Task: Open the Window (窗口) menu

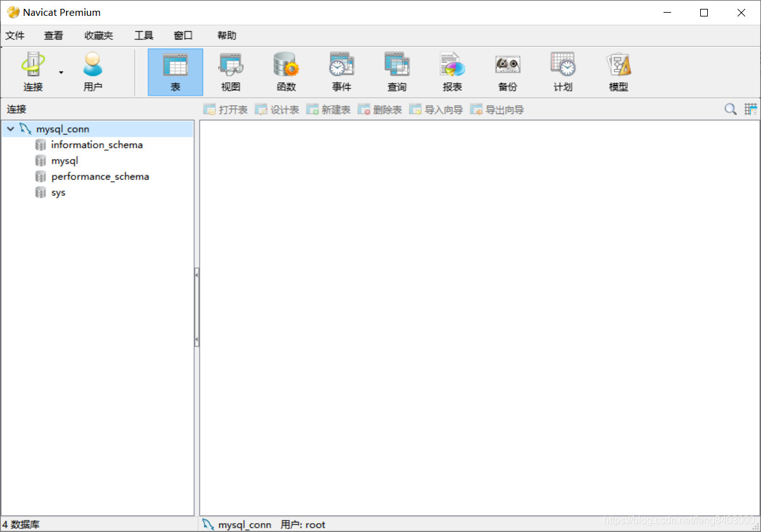Action: tap(184, 35)
